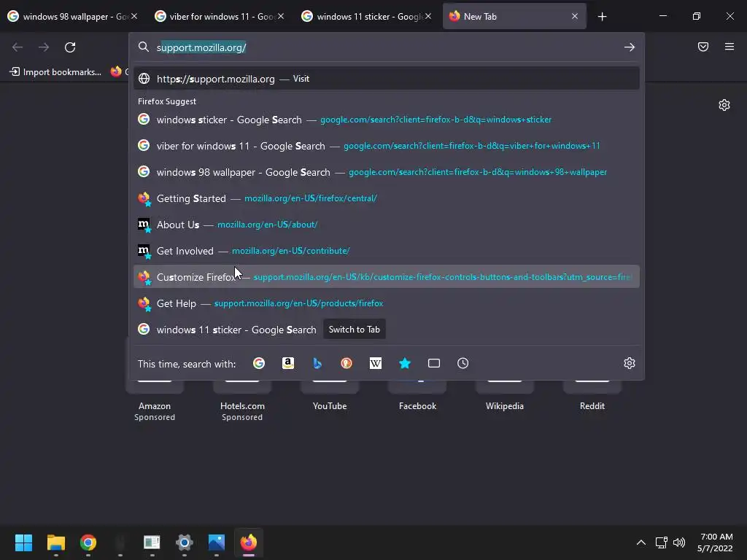Click the Go arrow in the address bar
The height and width of the screenshot is (560, 747).
(x=630, y=47)
